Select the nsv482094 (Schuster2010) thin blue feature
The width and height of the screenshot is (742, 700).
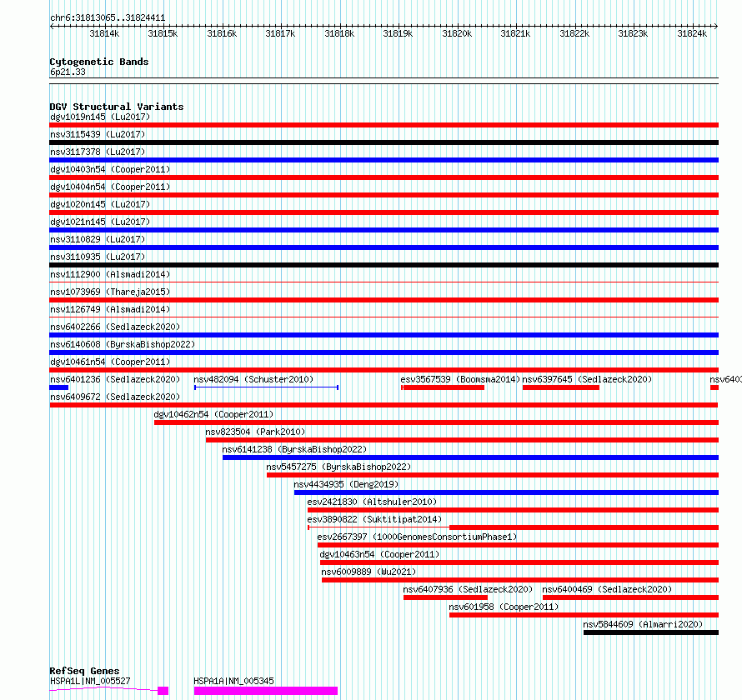coord(267,387)
